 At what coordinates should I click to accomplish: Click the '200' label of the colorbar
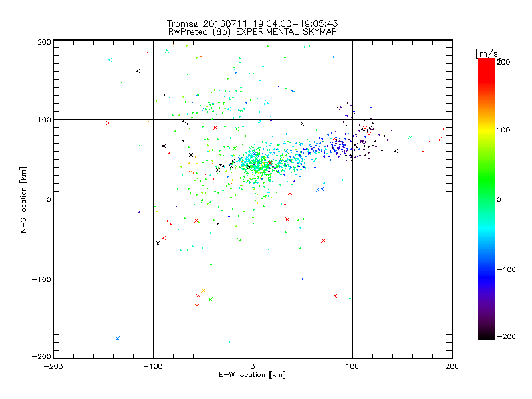pos(503,62)
